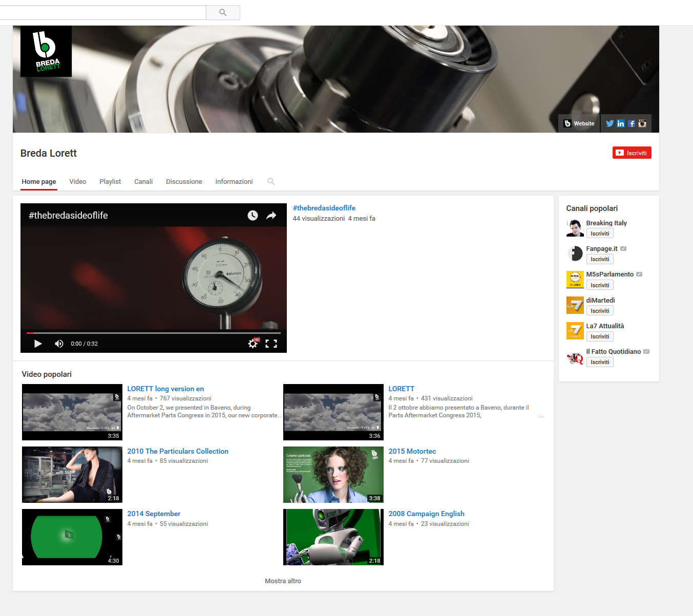The image size is (693, 616).
Task: Open the 2008 Campaign English title
Action: tap(427, 514)
